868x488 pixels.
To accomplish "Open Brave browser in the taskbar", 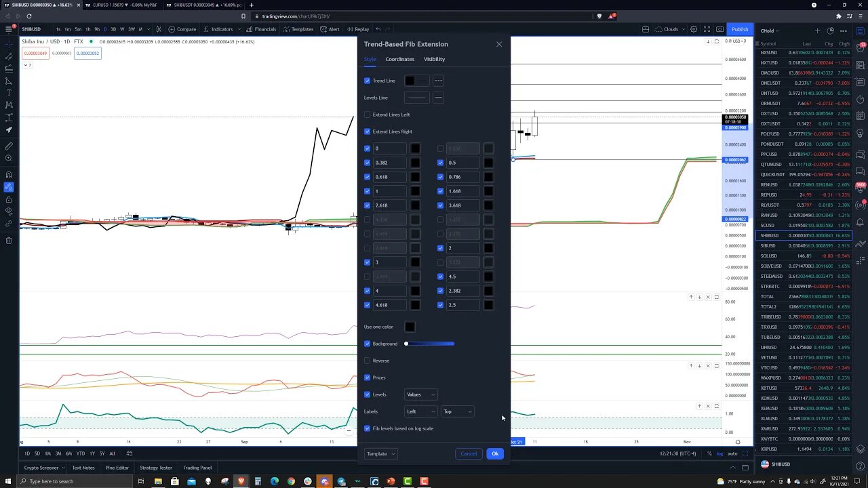I will click(241, 481).
